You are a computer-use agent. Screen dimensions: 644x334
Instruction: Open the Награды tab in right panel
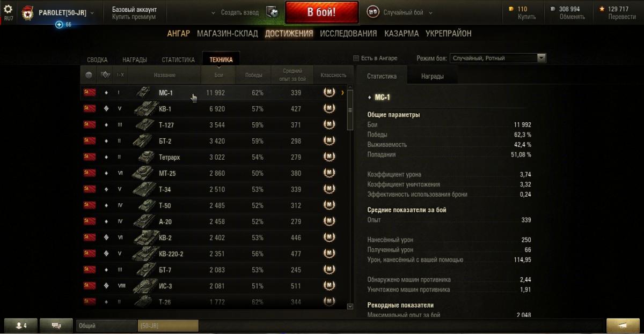pos(432,76)
